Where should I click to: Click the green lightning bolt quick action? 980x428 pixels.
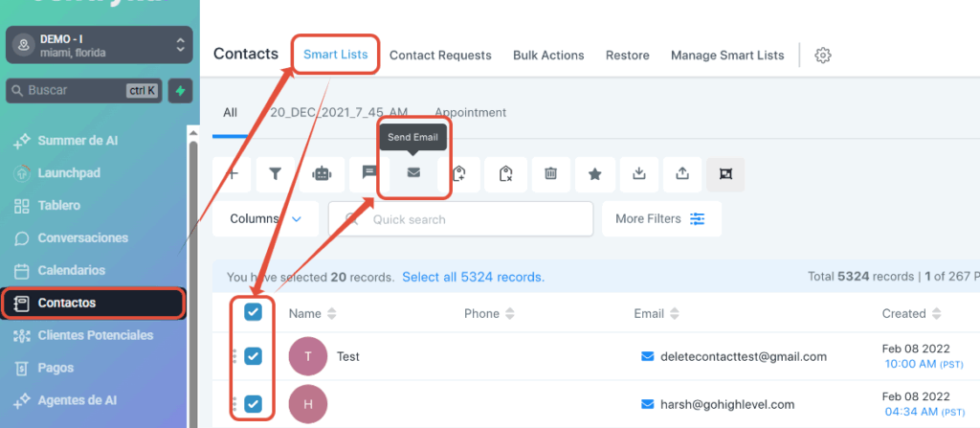click(180, 91)
